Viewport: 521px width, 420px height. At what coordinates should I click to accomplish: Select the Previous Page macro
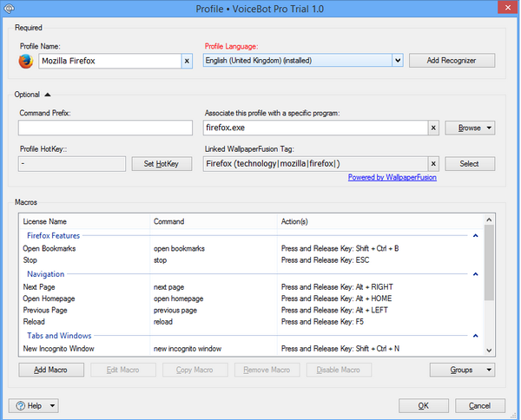coord(252,311)
